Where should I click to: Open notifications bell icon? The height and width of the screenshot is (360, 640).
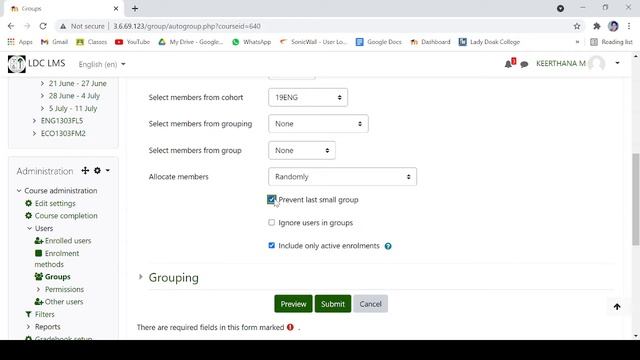pos(508,64)
